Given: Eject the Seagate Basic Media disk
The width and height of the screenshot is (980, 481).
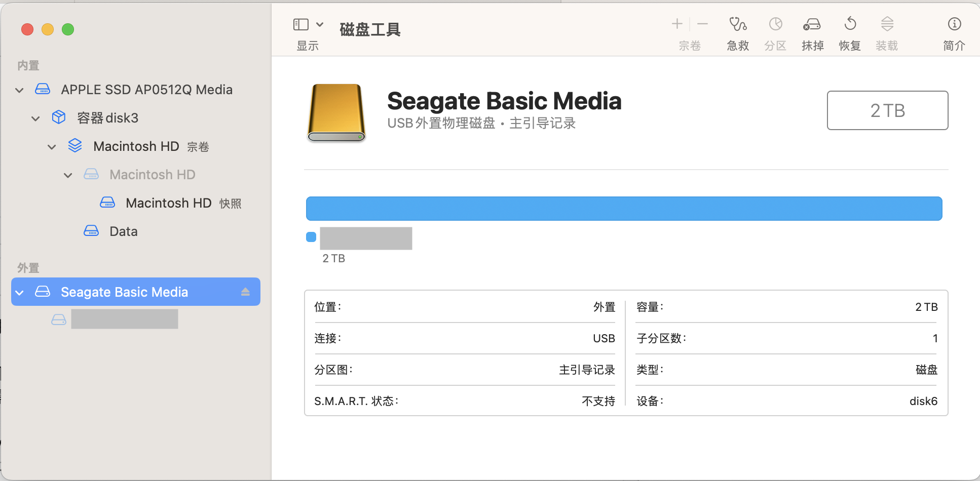Looking at the screenshot, I should pos(246,292).
